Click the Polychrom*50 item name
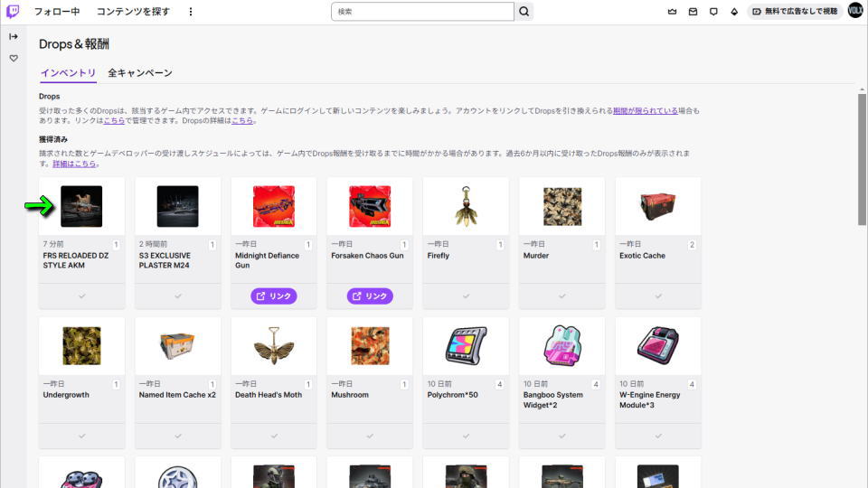This screenshot has width=868, height=488. coord(452,395)
